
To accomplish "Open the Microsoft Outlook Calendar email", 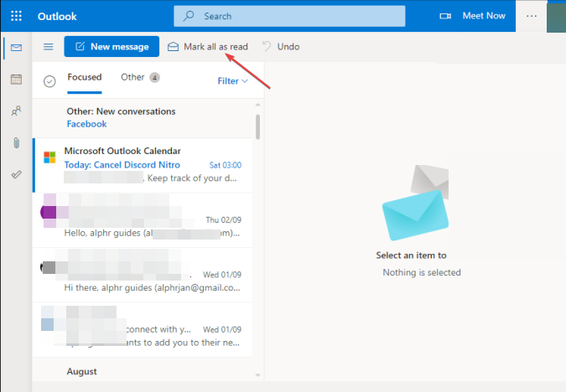I will click(143, 165).
